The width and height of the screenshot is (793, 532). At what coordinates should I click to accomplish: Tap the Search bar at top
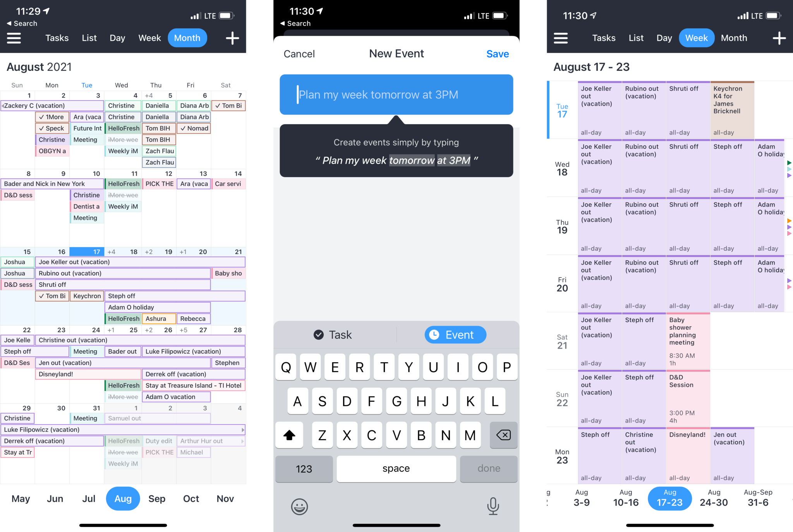tap(21, 23)
